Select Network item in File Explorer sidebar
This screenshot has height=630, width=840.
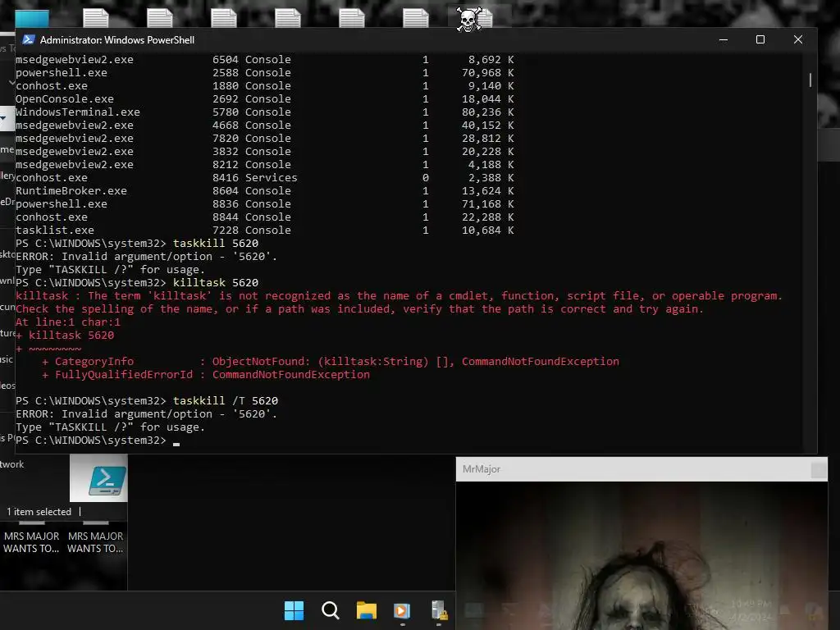[x=11, y=464]
